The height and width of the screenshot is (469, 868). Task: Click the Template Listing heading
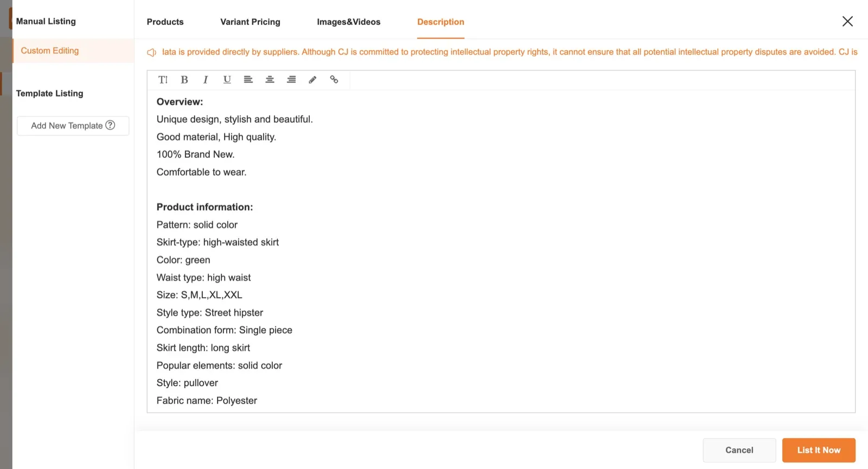point(49,93)
